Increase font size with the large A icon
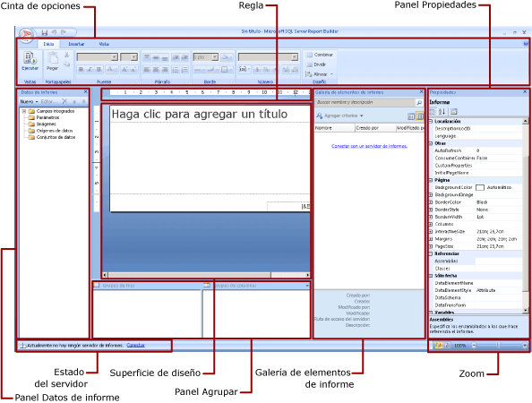532x403 pixels. pyautogui.click(x=124, y=70)
